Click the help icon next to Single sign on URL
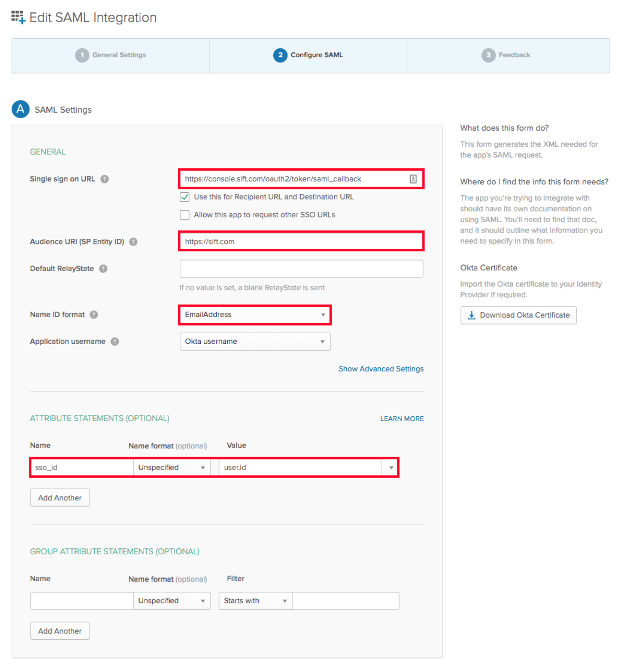The height and width of the screenshot is (672, 630). (x=104, y=179)
